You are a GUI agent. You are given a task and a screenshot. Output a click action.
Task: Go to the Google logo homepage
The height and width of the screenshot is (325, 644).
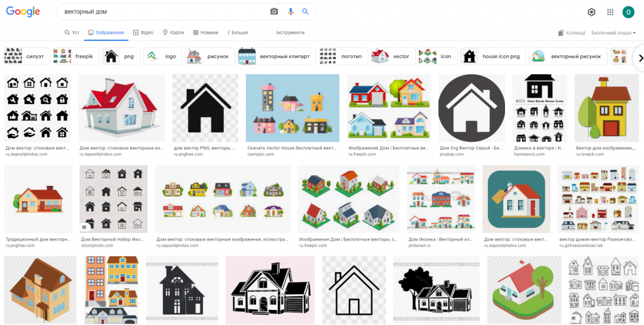click(23, 12)
